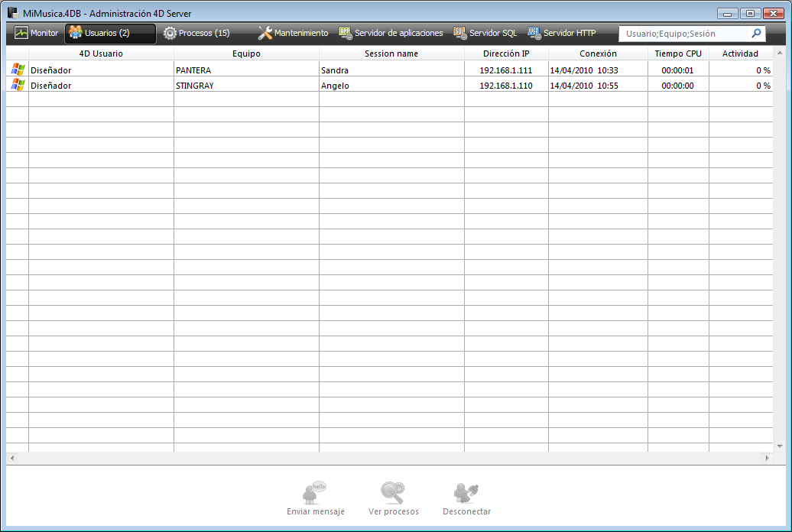Sort by the Dirección IP column header
The height and width of the screenshot is (532, 792).
[x=506, y=54]
